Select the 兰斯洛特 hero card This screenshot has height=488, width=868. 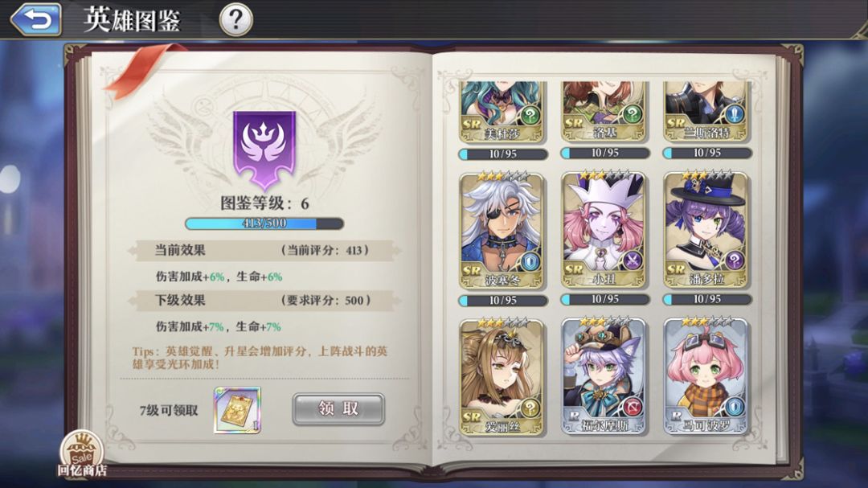pyautogui.click(x=707, y=112)
